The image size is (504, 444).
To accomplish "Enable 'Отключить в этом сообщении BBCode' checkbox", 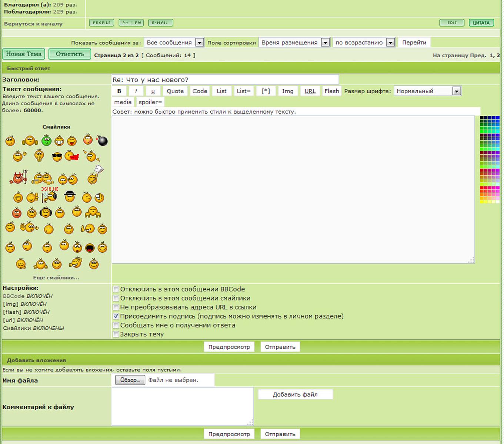I will pyautogui.click(x=116, y=289).
